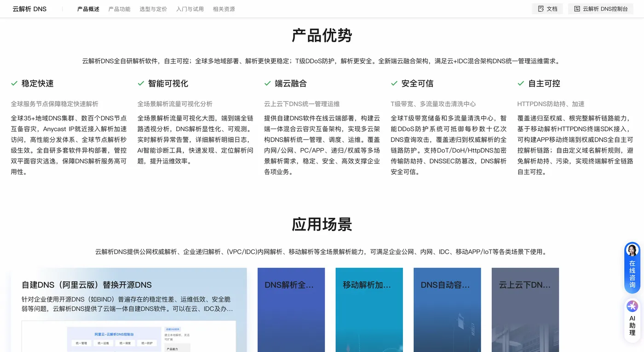
Task: Click the subtitle 全场景解析流量可视化分析
Action: click(x=175, y=104)
